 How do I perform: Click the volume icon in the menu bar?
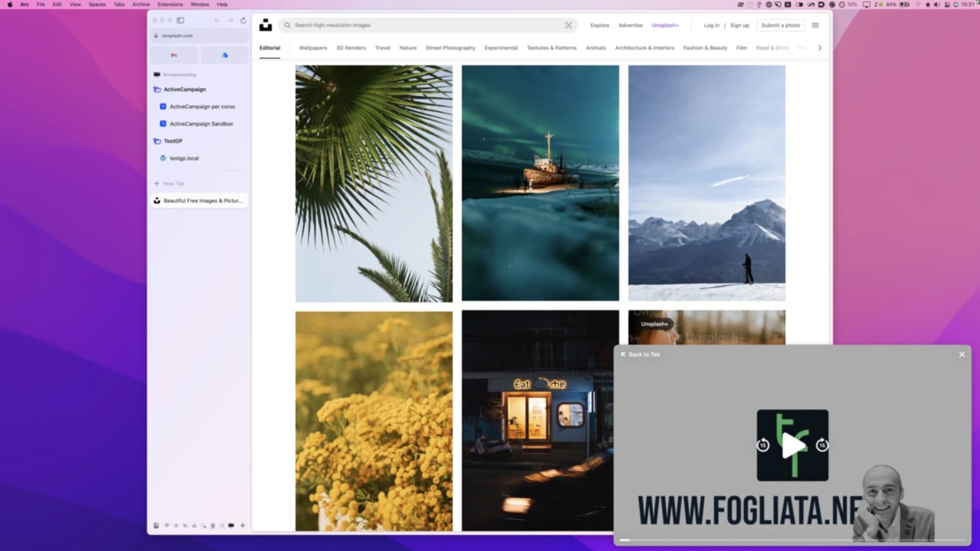click(x=937, y=5)
